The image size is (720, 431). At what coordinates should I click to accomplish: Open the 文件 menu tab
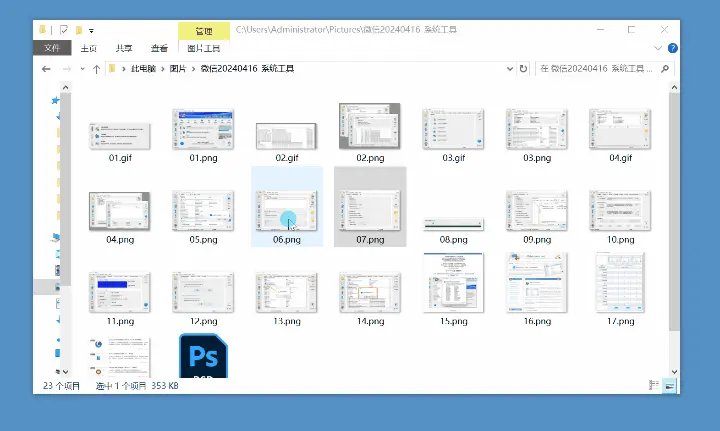(x=52, y=48)
